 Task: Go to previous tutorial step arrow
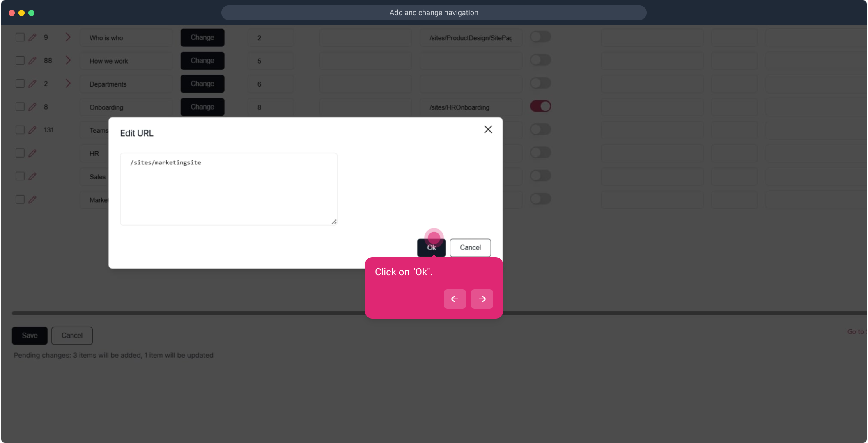click(x=455, y=299)
